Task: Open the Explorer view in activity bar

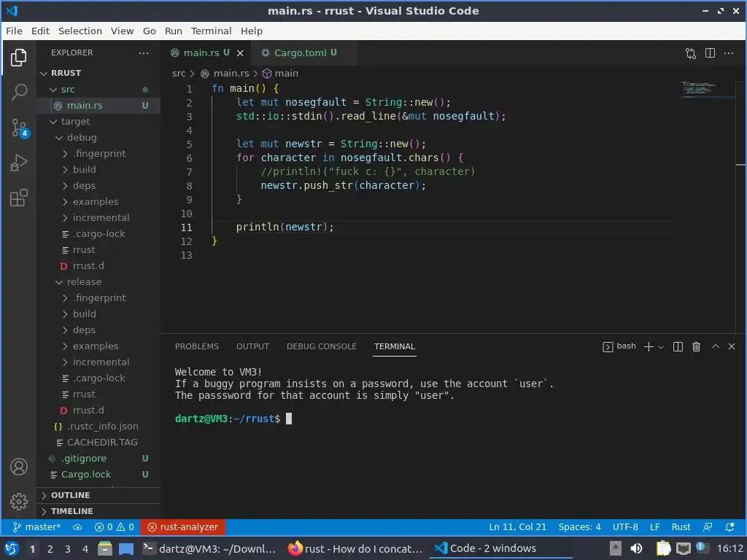Action: tap(18, 58)
